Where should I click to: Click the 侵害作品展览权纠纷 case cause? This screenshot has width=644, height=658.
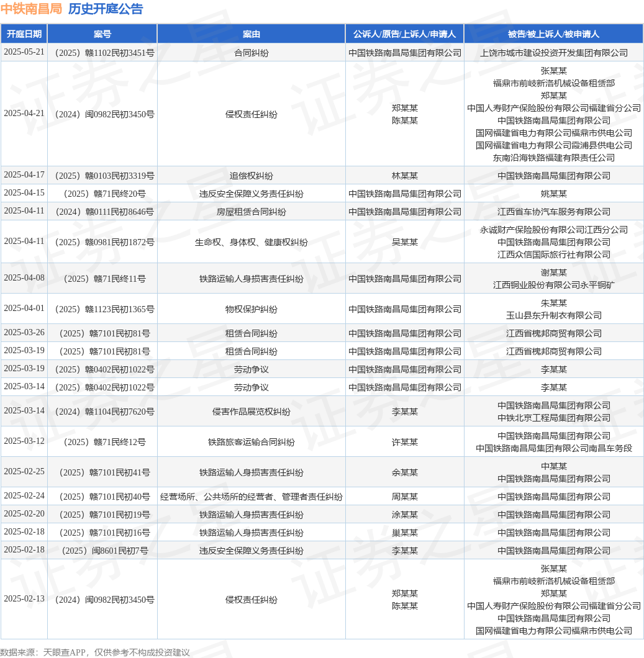252,412
